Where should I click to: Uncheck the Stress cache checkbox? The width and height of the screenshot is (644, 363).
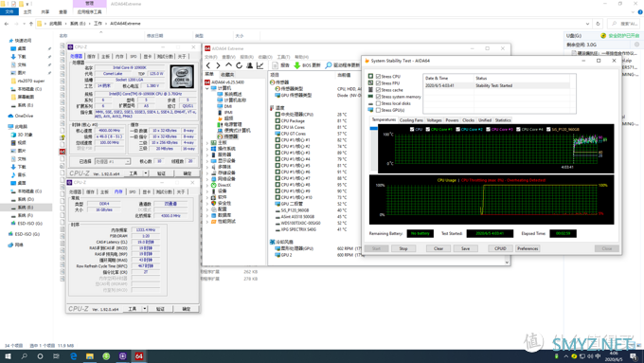point(378,90)
